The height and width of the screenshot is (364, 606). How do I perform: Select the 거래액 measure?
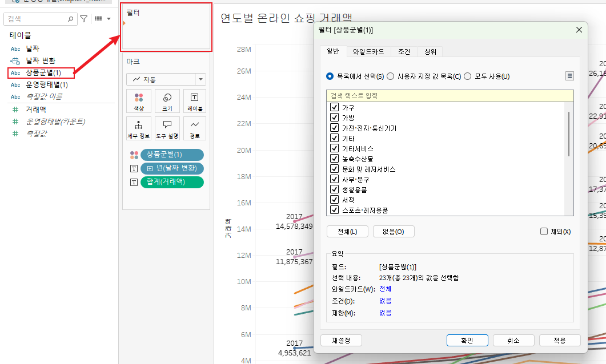point(36,110)
